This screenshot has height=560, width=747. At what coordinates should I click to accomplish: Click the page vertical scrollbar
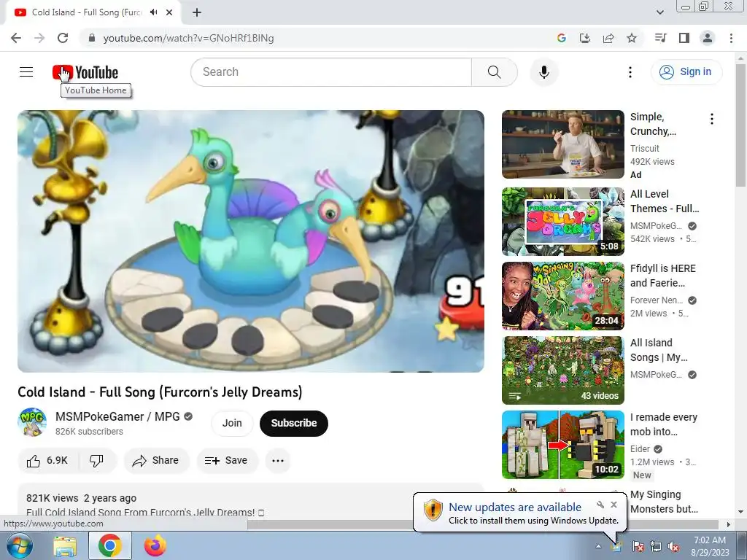coord(741,125)
